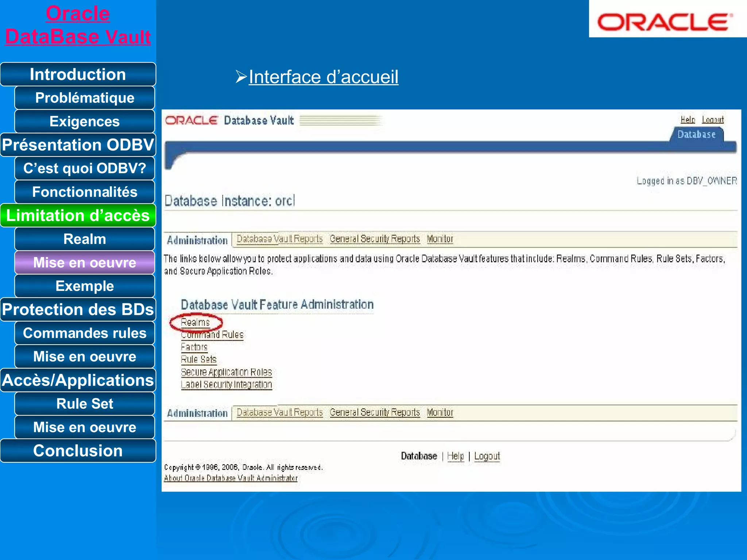The width and height of the screenshot is (747, 560).
Task: Jump to the Conclusion section
Action: tap(78, 451)
